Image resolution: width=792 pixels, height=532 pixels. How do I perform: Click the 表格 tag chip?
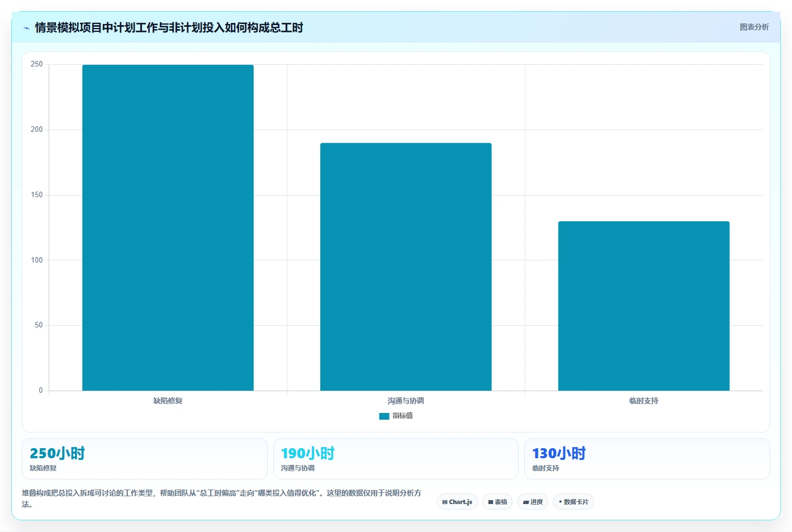point(497,502)
